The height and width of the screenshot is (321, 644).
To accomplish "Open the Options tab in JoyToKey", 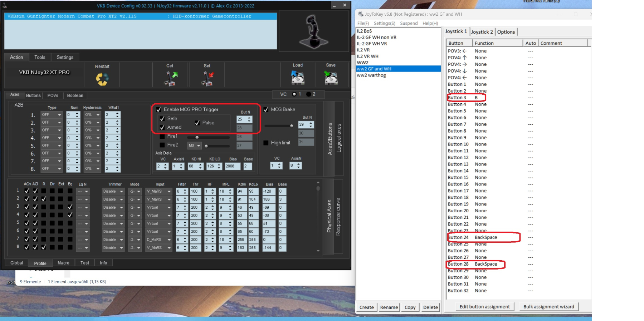I will [x=506, y=32].
